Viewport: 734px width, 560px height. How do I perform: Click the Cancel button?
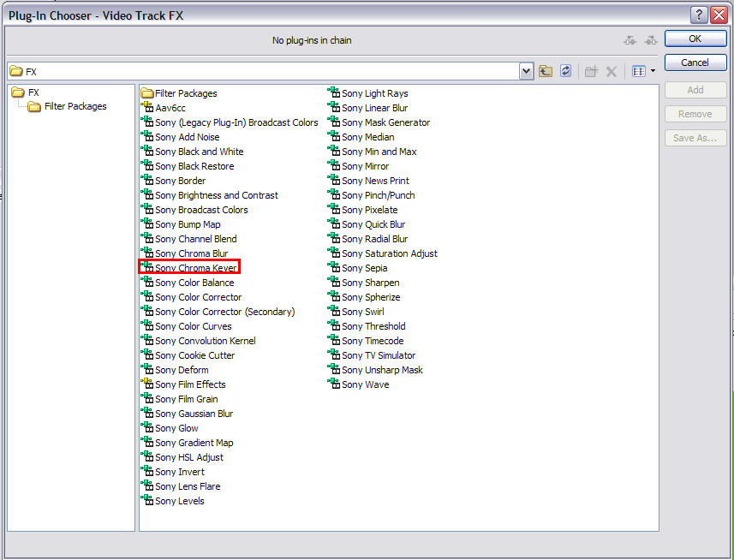pyautogui.click(x=695, y=63)
